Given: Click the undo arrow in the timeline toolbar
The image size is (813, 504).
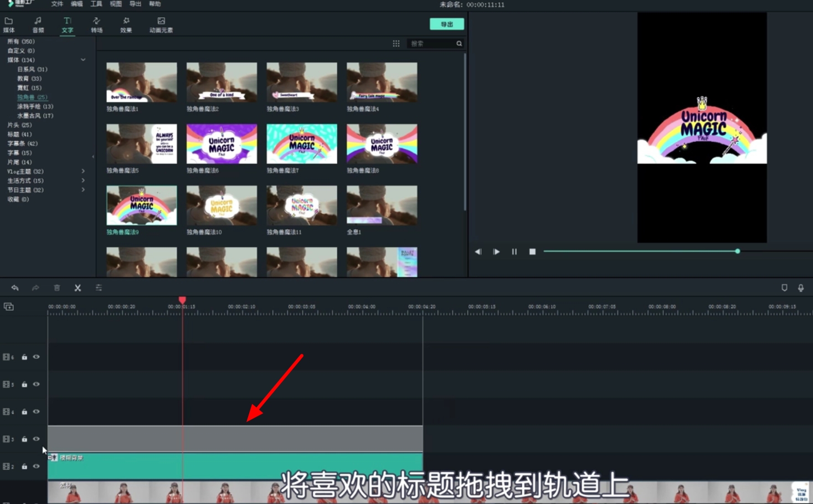Looking at the screenshot, I should click(x=15, y=288).
